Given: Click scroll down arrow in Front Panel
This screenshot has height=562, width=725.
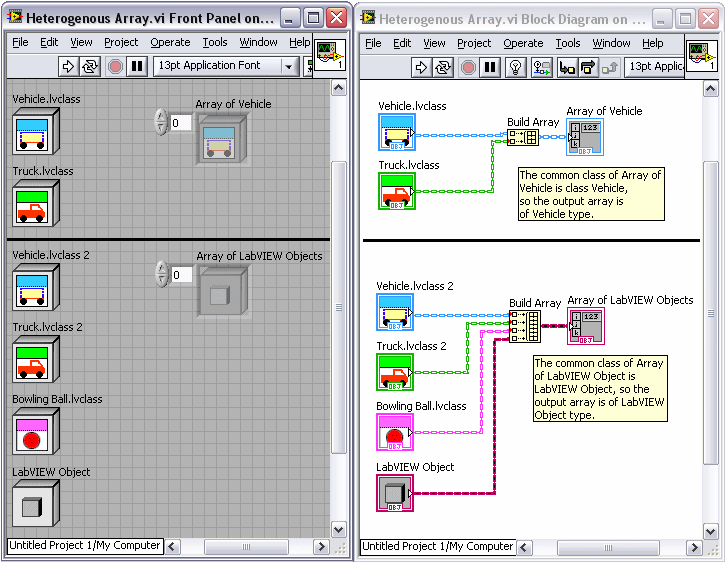Looking at the screenshot, I should coord(339,530).
